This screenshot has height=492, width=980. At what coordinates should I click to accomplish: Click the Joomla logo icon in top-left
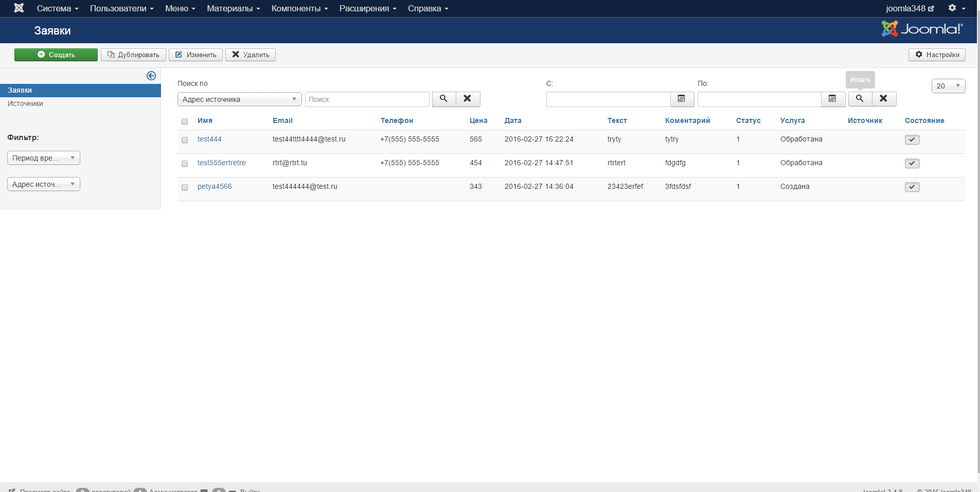point(19,8)
